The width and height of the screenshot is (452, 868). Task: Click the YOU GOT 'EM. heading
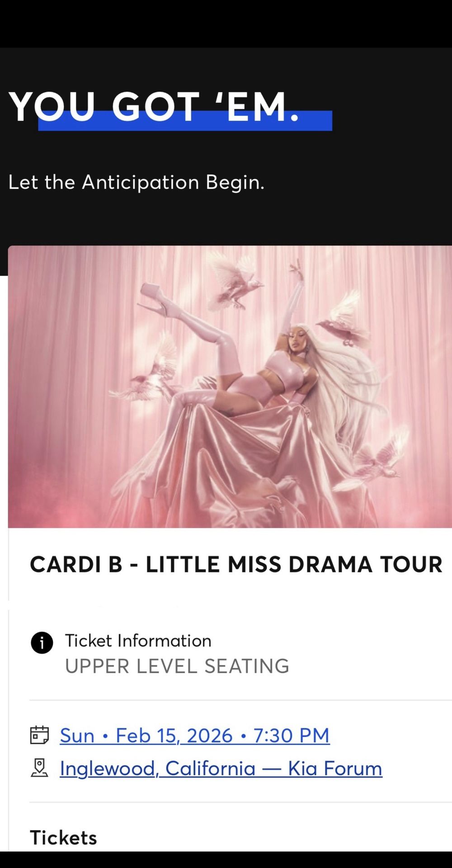pos(154,107)
